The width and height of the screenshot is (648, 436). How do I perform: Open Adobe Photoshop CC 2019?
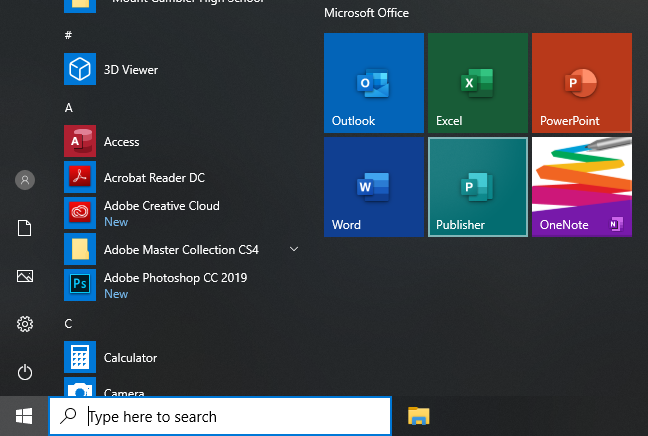pyautogui.click(x=182, y=285)
